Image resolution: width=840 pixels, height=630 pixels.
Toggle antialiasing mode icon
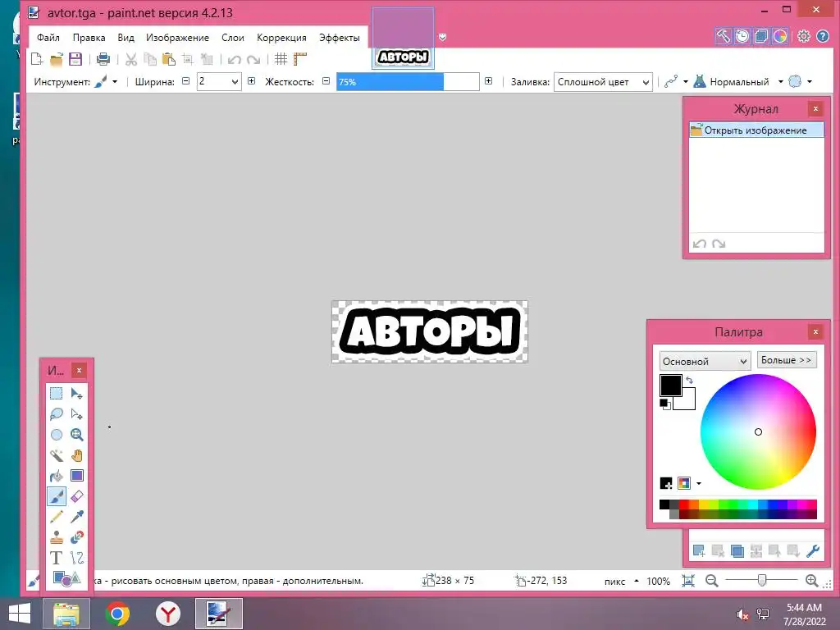(671, 81)
